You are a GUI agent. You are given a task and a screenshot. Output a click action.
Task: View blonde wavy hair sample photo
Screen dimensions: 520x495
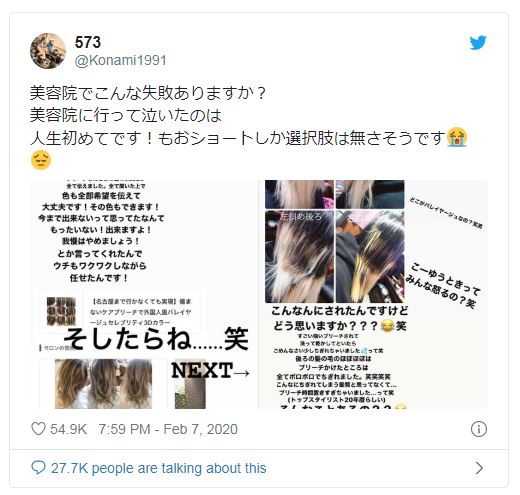(103, 384)
